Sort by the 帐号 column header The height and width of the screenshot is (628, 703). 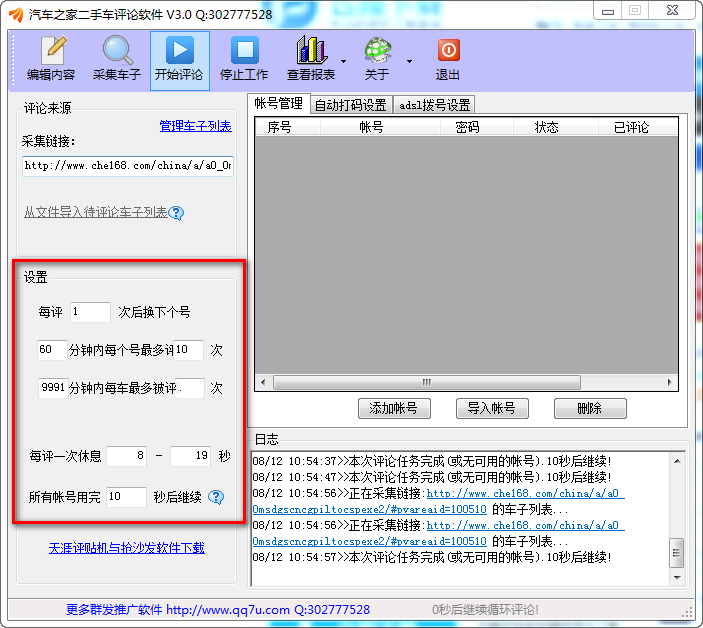[x=379, y=127]
